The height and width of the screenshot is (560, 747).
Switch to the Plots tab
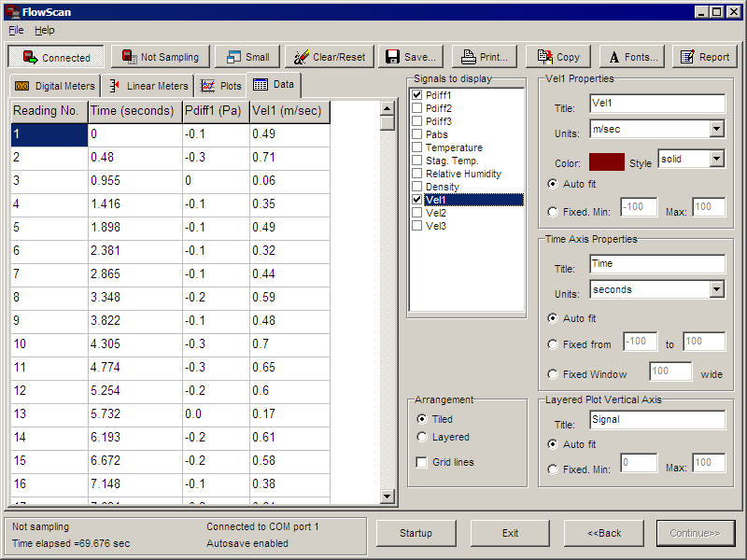[221, 86]
